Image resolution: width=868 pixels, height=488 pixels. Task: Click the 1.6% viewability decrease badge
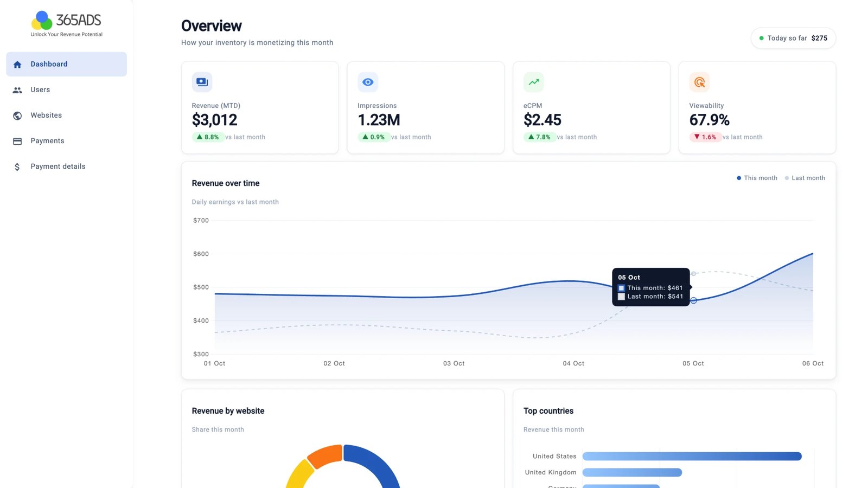point(705,137)
